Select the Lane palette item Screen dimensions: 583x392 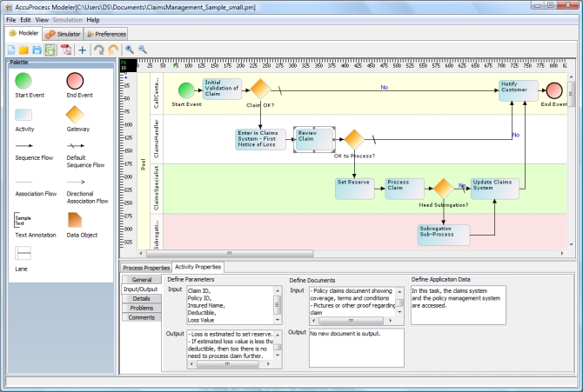tap(23, 253)
